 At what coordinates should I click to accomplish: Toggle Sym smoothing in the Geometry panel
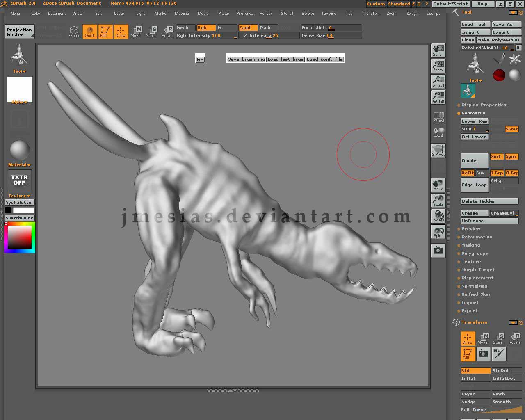point(511,156)
